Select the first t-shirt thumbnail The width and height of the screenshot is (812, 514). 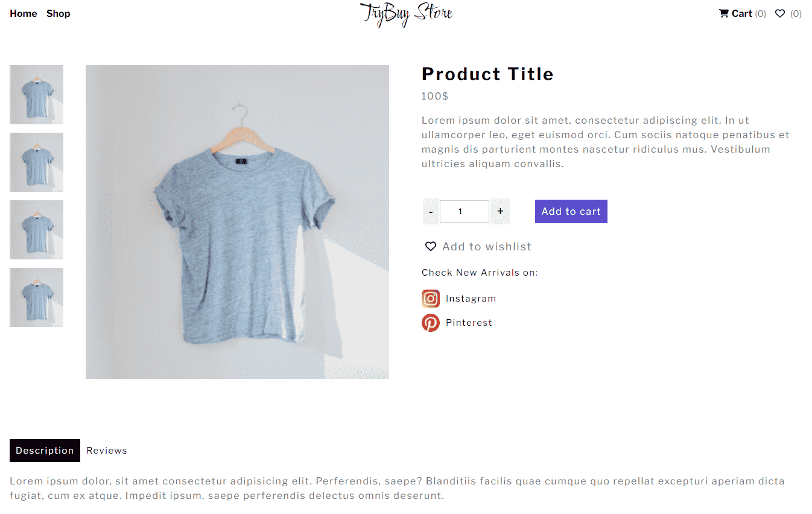36,95
